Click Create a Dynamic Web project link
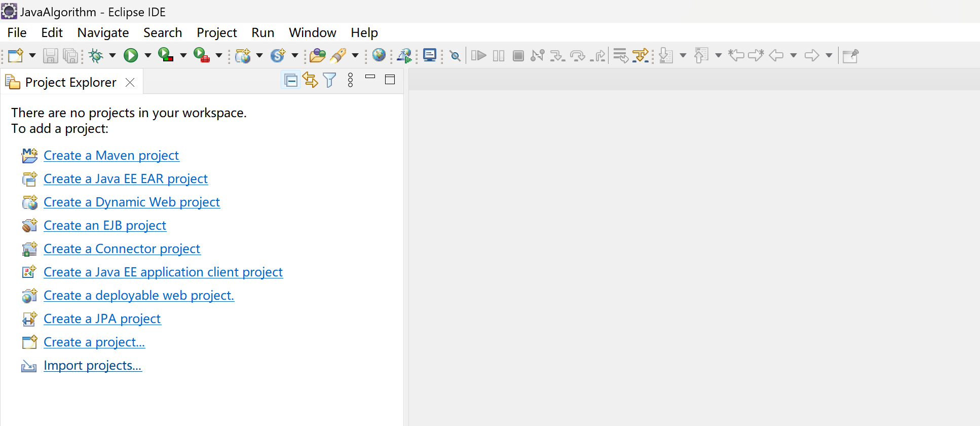 (x=132, y=202)
